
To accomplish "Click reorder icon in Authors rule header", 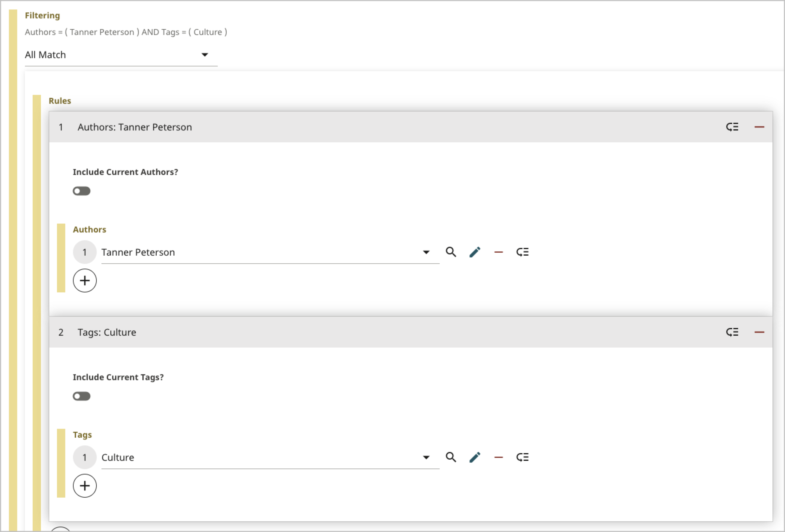I will 732,127.
